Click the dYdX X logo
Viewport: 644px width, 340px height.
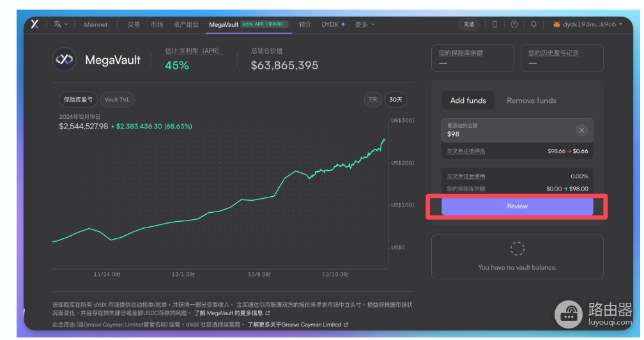tap(35, 24)
